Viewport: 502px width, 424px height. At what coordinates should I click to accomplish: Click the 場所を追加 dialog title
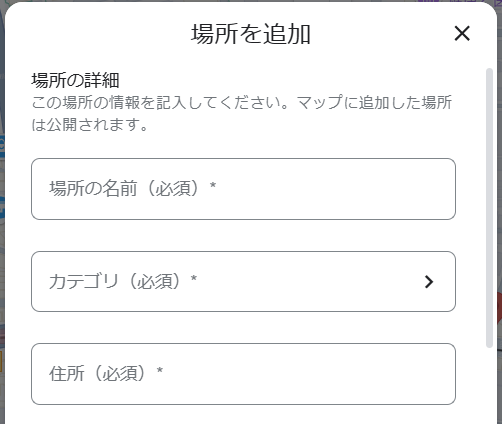[x=251, y=34]
